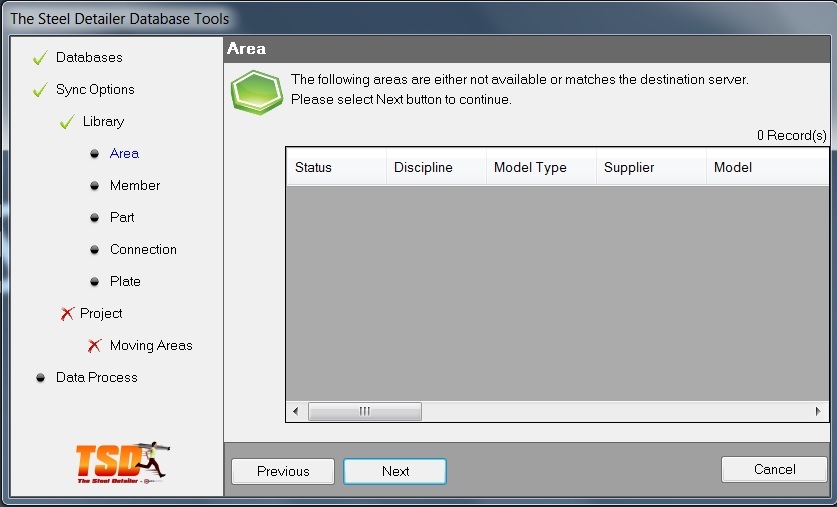Click green checkmark beside Databases
837x507 pixels.
(x=40, y=58)
